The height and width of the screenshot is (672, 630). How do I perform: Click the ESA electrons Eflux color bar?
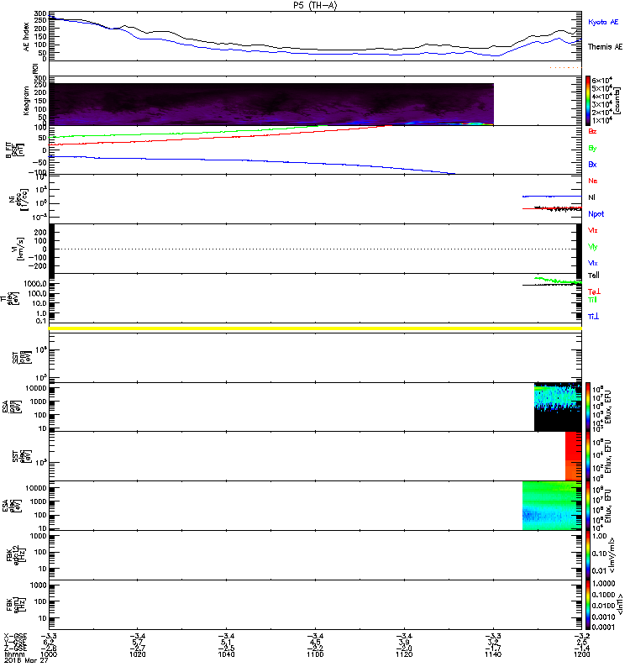click(588, 506)
